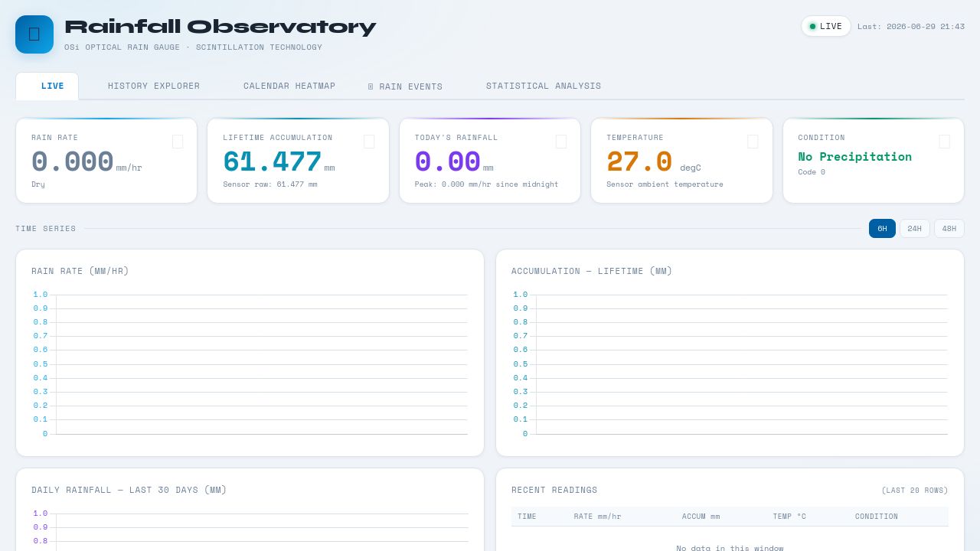Click the icon in the Lifetime Accumulation card
The image size is (980, 551).
point(369,142)
